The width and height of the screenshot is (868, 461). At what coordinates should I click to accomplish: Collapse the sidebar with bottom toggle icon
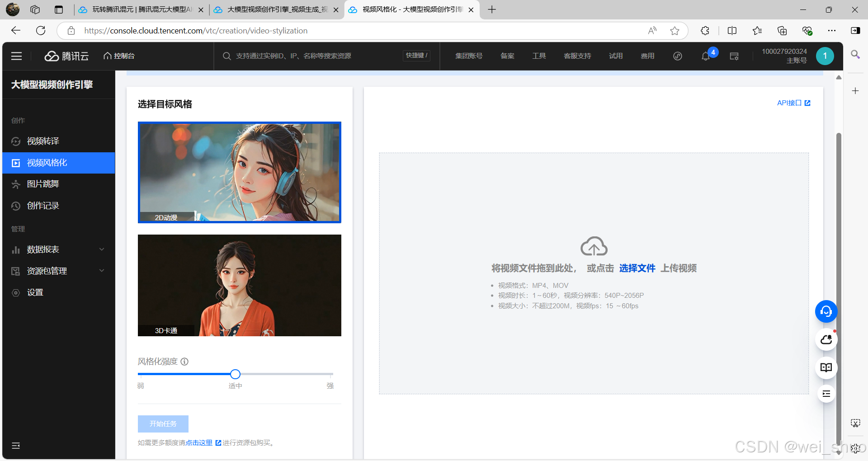click(16, 446)
